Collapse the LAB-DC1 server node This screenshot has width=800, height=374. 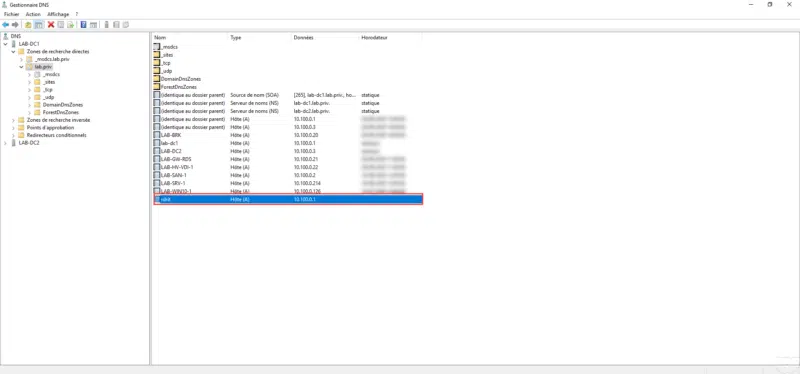click(x=6, y=44)
